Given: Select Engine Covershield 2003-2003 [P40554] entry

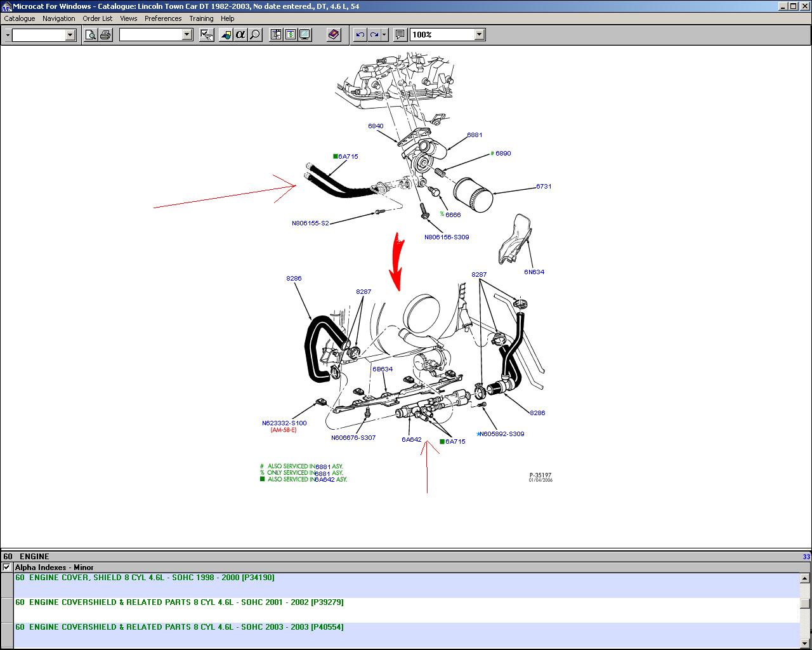Looking at the screenshot, I should click(179, 627).
